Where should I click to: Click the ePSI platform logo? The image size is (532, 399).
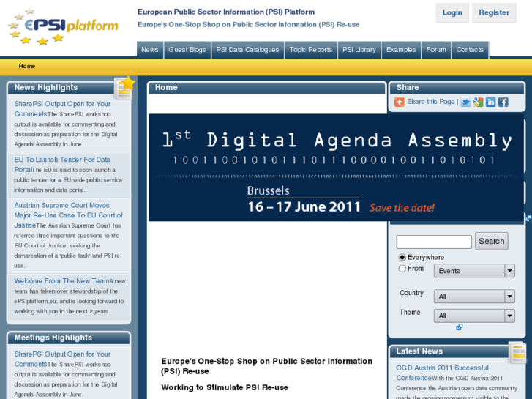(63, 27)
